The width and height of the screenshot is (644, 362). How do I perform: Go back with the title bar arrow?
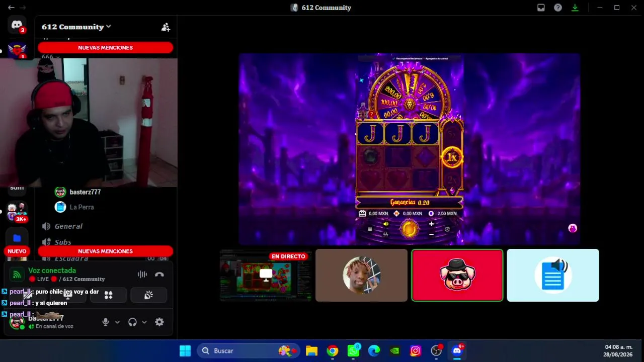[11, 8]
